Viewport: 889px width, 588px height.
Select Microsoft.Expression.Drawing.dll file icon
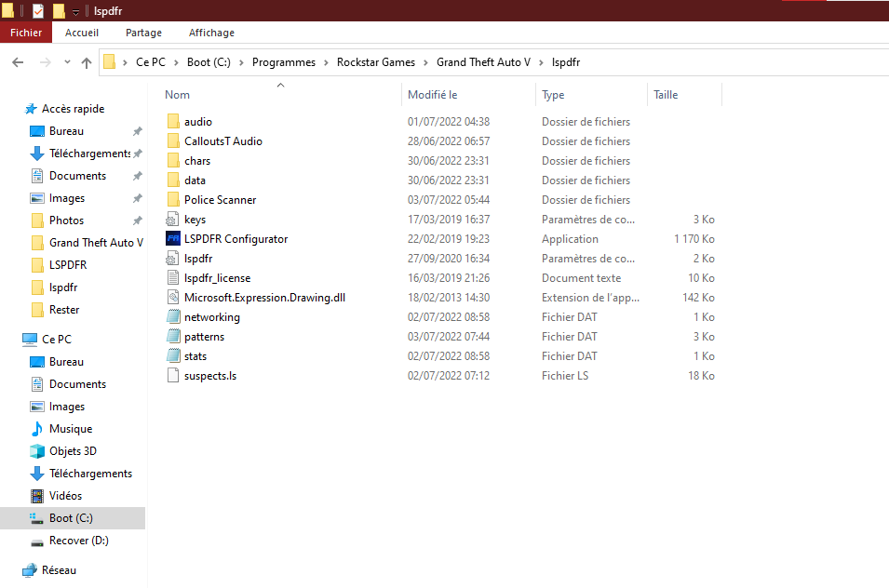pos(173,298)
